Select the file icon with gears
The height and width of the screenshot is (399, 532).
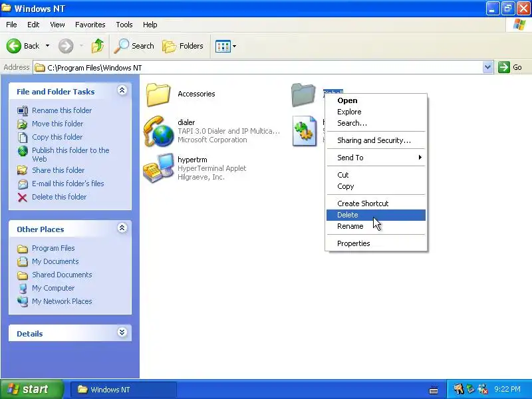pos(305,131)
